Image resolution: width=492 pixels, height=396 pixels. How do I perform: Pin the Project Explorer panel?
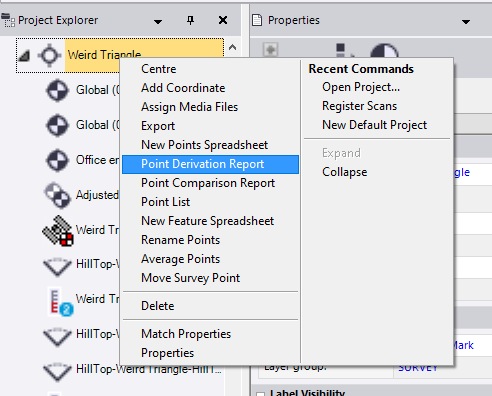[x=190, y=21]
